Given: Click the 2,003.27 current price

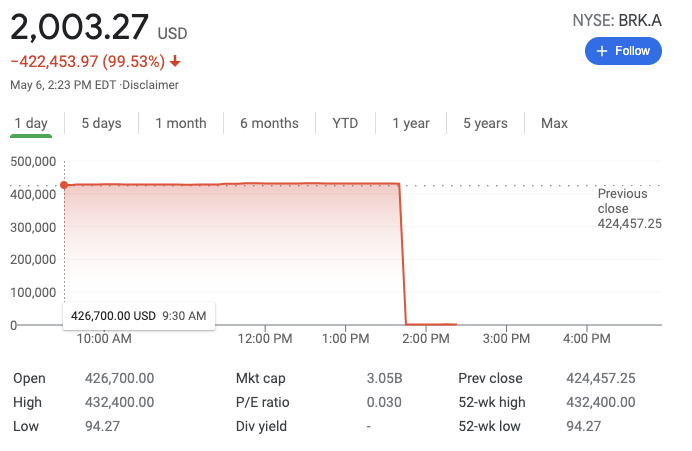Looking at the screenshot, I should click(x=80, y=27).
